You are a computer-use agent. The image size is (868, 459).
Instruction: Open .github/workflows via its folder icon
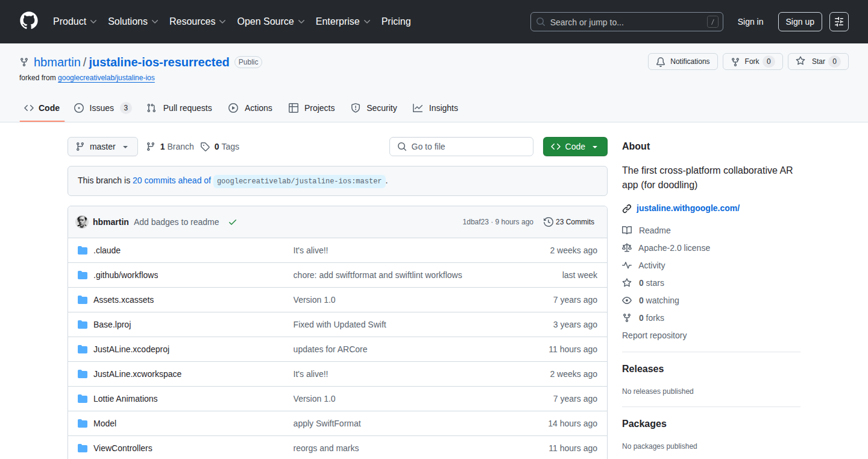point(83,275)
